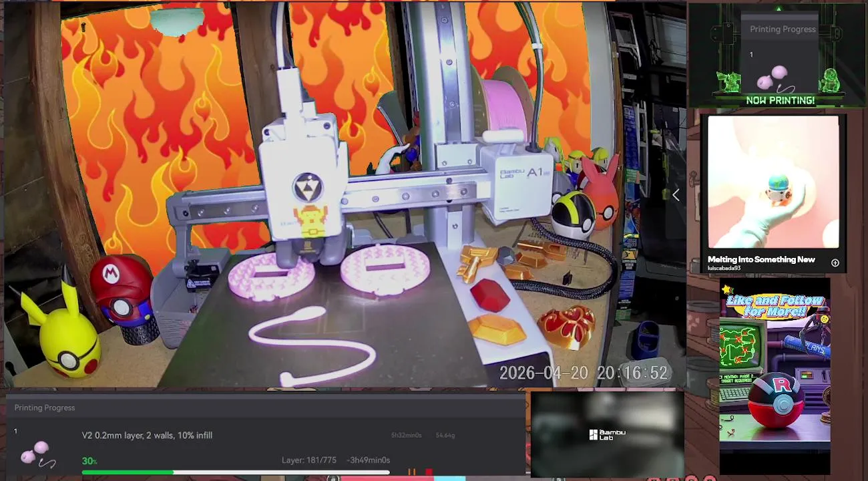This screenshot has height=481, width=868.
Task: Click the green print progress bar
Action: [x=236, y=472]
